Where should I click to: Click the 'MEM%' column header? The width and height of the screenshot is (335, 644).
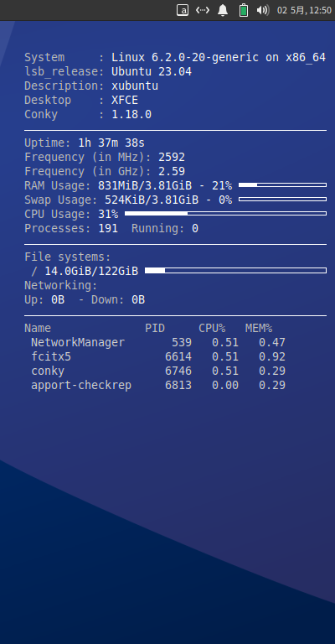(x=259, y=328)
